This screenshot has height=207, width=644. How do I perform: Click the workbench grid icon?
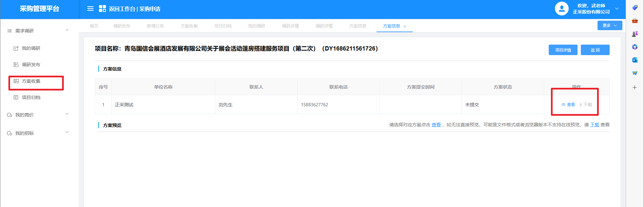tap(102, 9)
